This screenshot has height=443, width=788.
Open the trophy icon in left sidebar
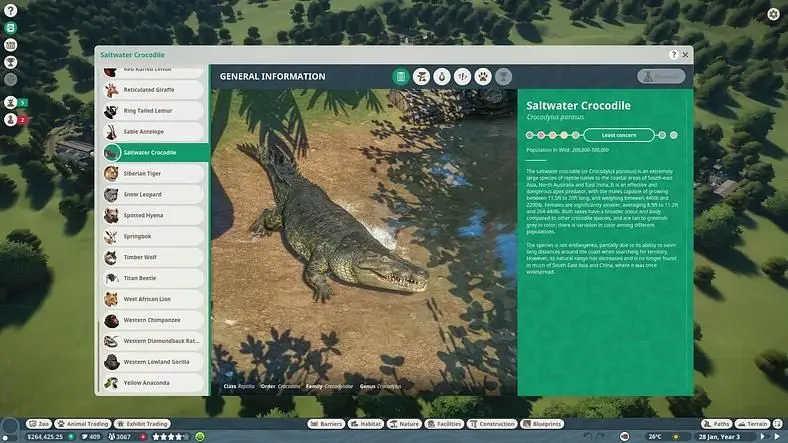[x=10, y=62]
